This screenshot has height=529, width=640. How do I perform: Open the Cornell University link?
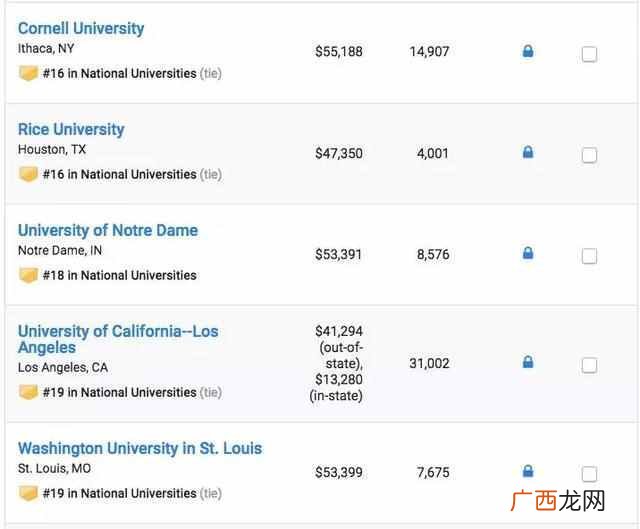[x=81, y=28]
